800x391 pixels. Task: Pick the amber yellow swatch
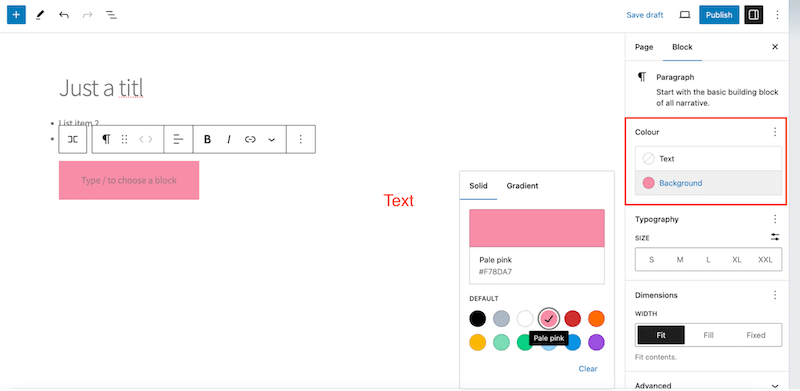click(478, 343)
